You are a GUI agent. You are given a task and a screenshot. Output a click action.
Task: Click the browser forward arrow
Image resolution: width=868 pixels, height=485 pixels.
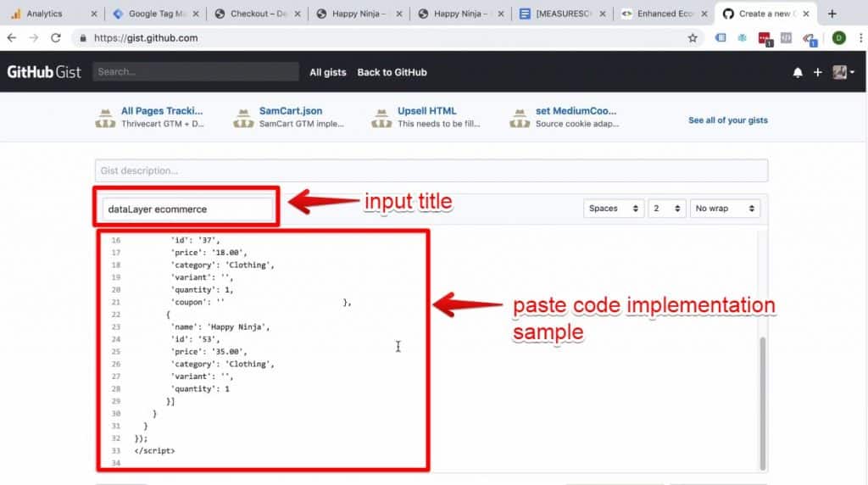coord(34,37)
